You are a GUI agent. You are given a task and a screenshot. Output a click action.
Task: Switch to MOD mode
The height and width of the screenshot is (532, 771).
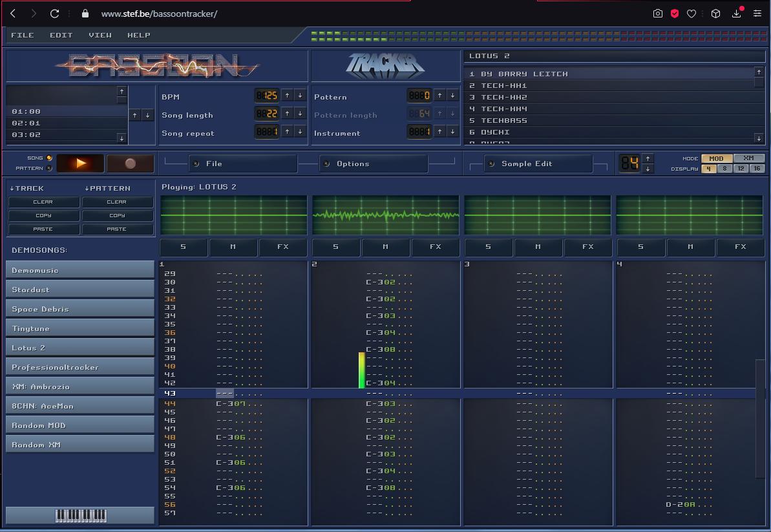point(717,158)
